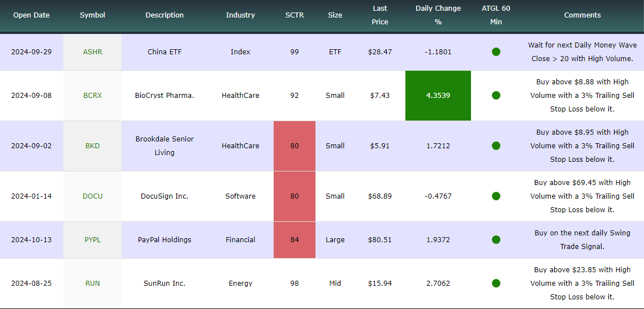Viewport: 644px width, 309px height.
Task: Open the BKD symbol link
Action: [92, 145]
